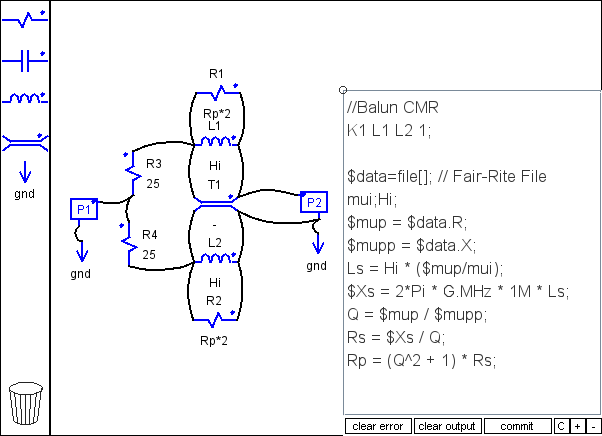
Task: Click the trash can icon
Action: (26, 403)
